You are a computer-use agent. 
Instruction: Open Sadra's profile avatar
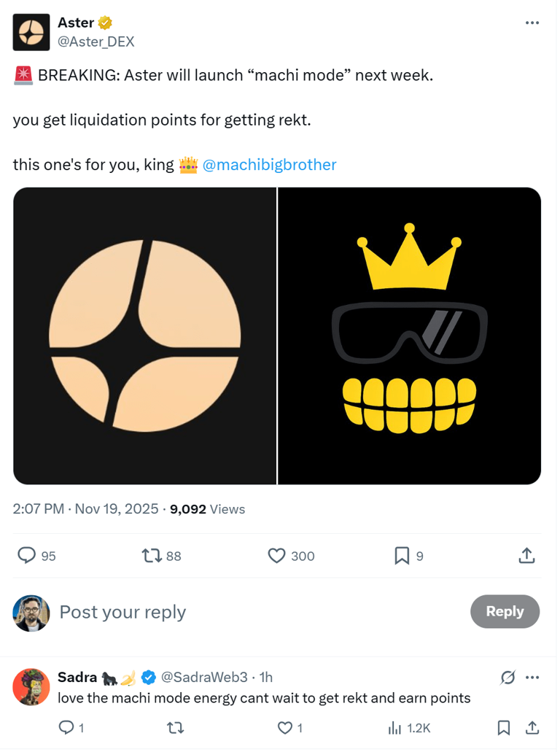tap(31, 687)
